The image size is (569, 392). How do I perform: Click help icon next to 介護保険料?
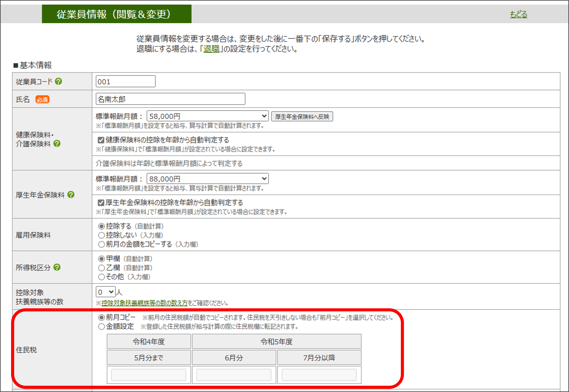point(57,143)
